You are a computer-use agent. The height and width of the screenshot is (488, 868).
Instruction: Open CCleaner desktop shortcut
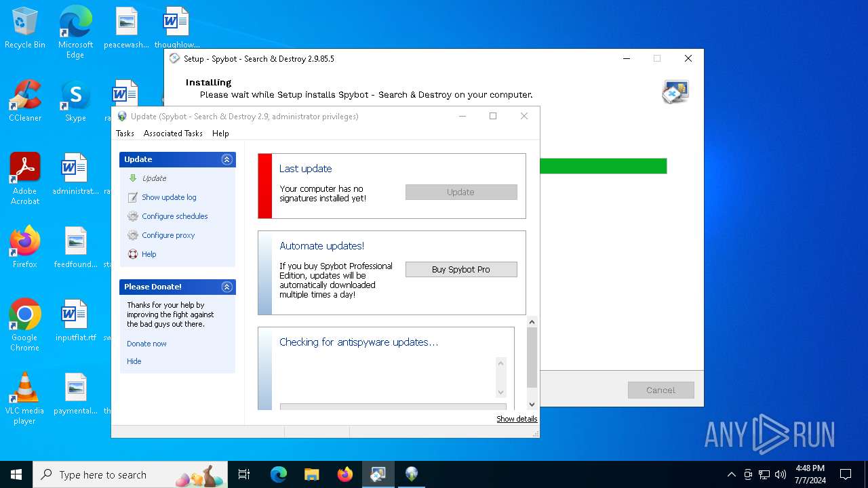25,101
